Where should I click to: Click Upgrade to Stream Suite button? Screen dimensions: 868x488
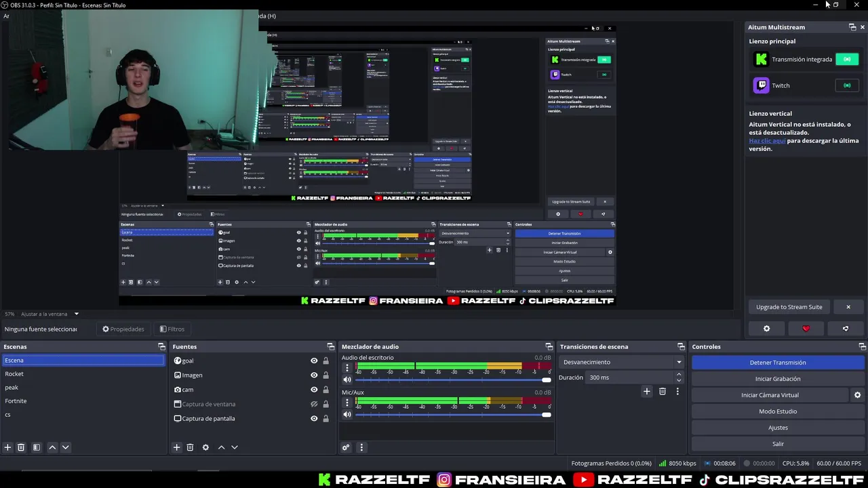789,307
